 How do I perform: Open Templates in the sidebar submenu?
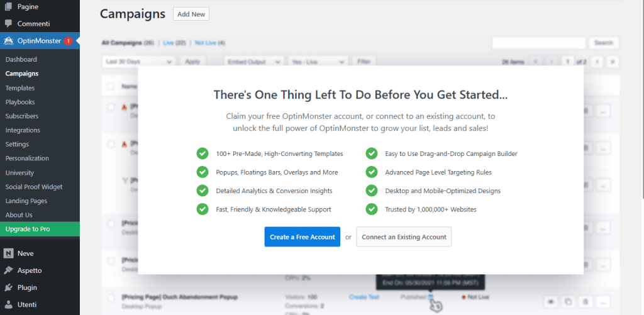[x=20, y=88]
